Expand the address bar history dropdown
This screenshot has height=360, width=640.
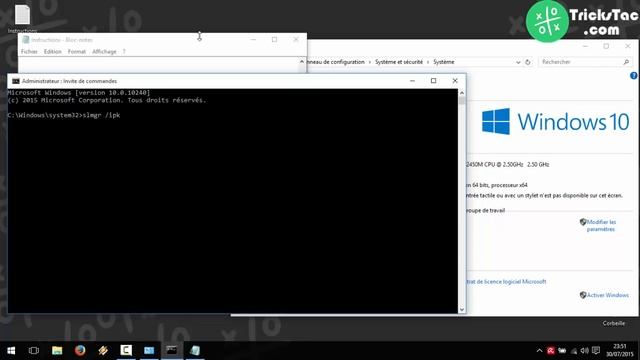click(518, 62)
